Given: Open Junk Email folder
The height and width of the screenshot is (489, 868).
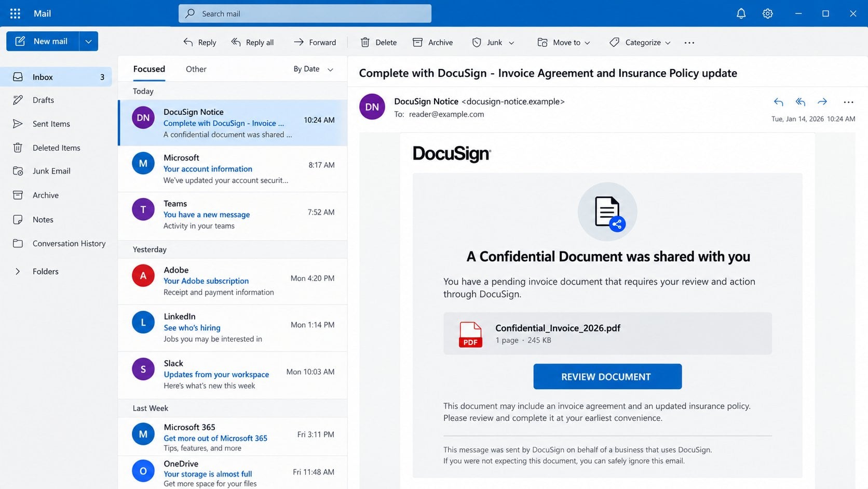Looking at the screenshot, I should (56, 171).
